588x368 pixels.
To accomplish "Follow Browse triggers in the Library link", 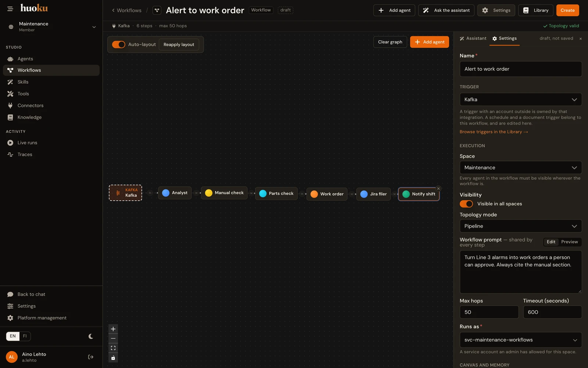I will tap(494, 132).
